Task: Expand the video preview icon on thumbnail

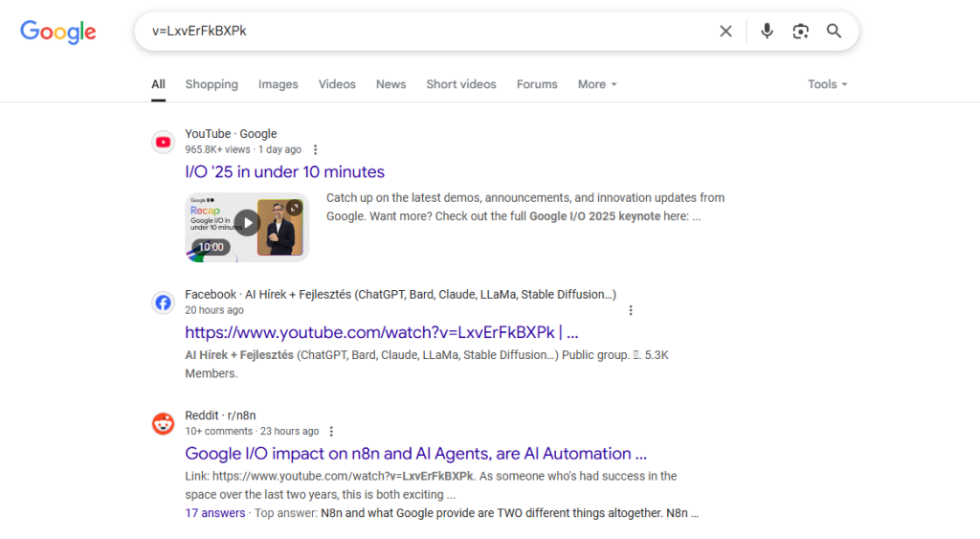Action: click(x=295, y=208)
